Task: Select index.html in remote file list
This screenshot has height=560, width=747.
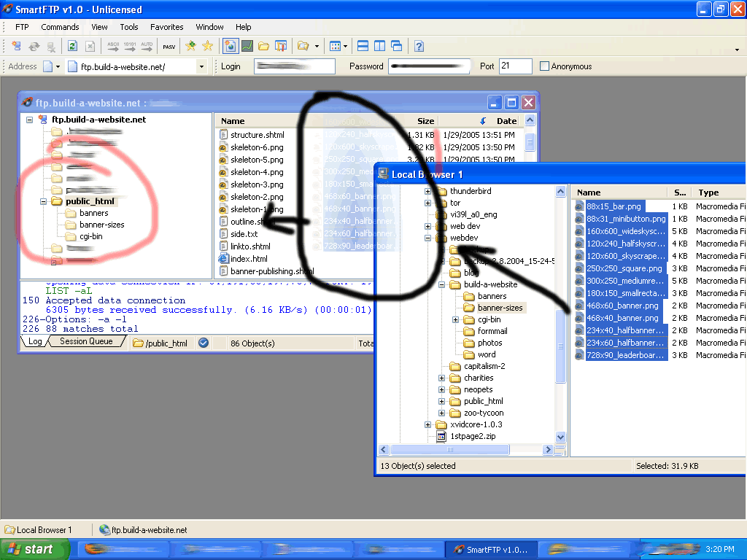Action: [x=249, y=259]
